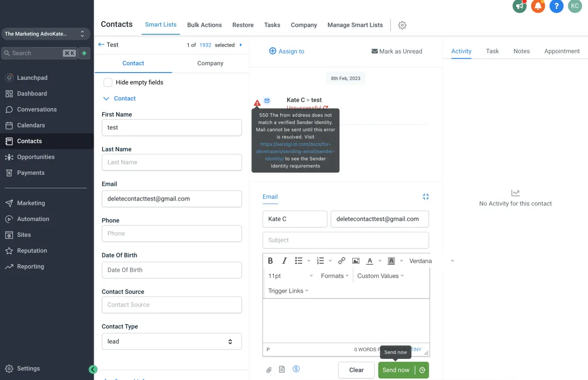Collapse the email composer panel icon
The image size is (588, 380).
click(x=426, y=197)
